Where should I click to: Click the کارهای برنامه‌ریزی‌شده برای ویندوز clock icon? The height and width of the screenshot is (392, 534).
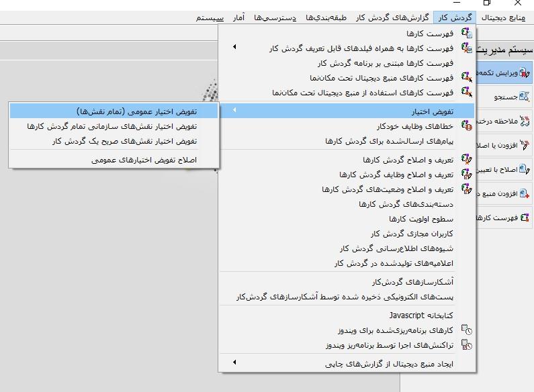[x=465, y=330]
